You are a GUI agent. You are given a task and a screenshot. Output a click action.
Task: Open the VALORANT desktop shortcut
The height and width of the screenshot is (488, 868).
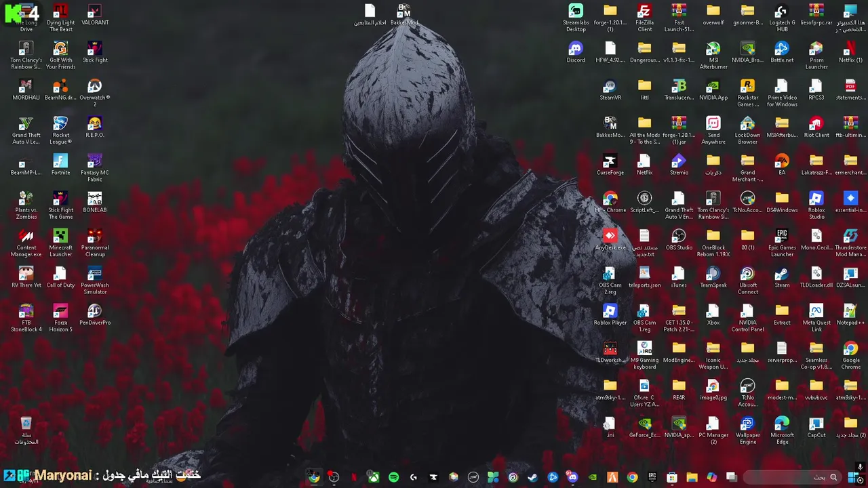(95, 15)
